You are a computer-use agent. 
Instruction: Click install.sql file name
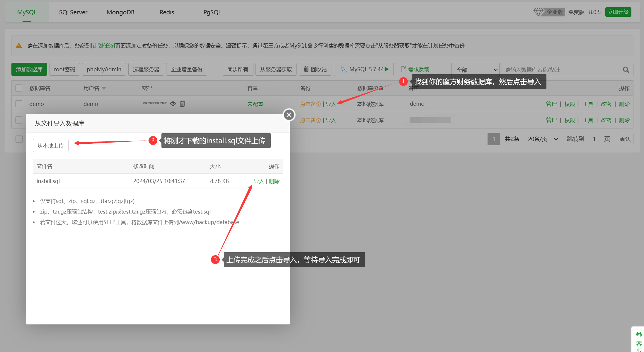click(x=48, y=181)
